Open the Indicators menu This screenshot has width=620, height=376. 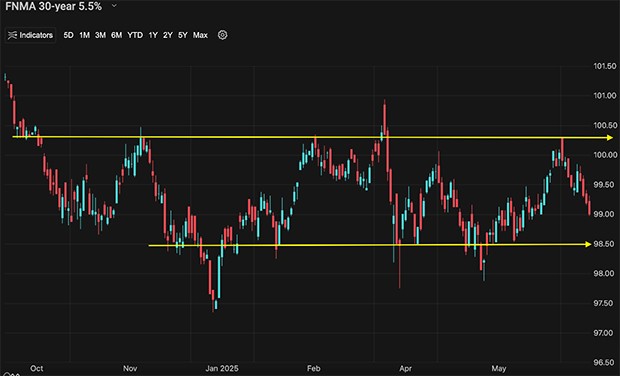(30, 35)
